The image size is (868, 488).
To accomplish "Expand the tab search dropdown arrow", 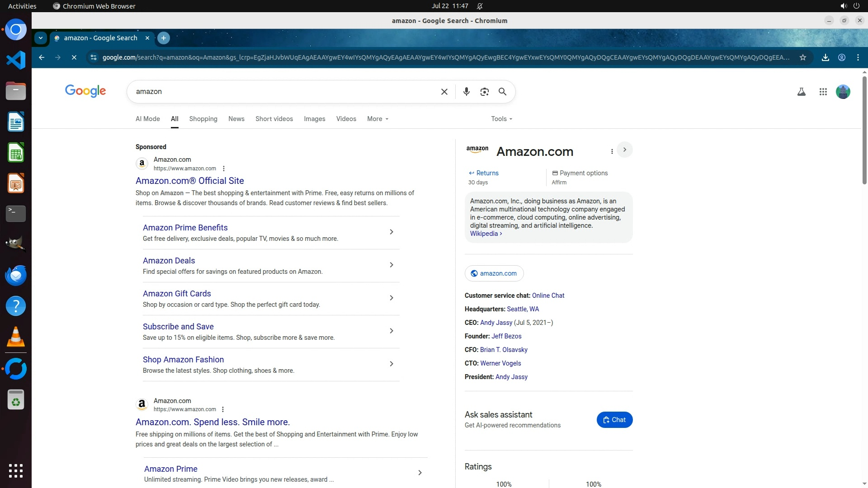I will (41, 38).
